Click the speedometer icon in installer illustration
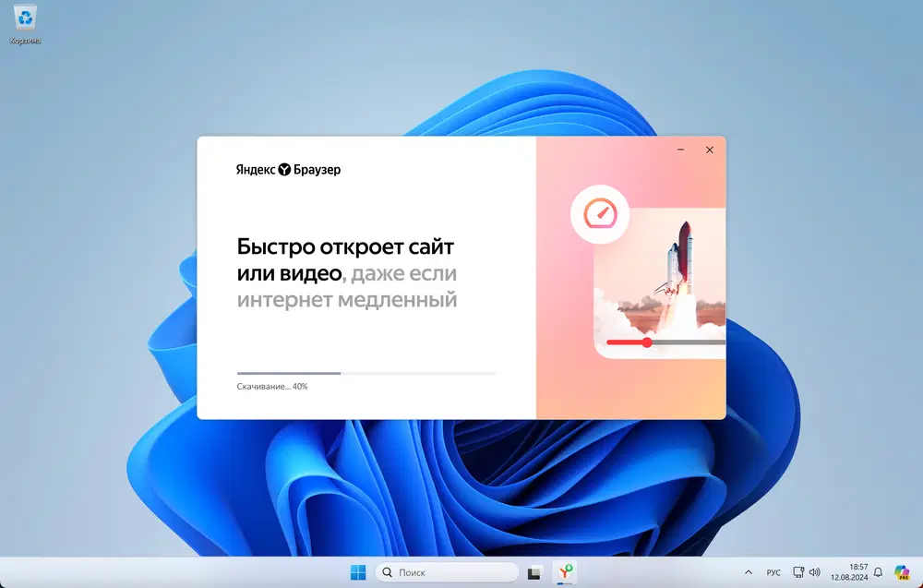Viewport: 923px width, 588px height. coord(600,213)
